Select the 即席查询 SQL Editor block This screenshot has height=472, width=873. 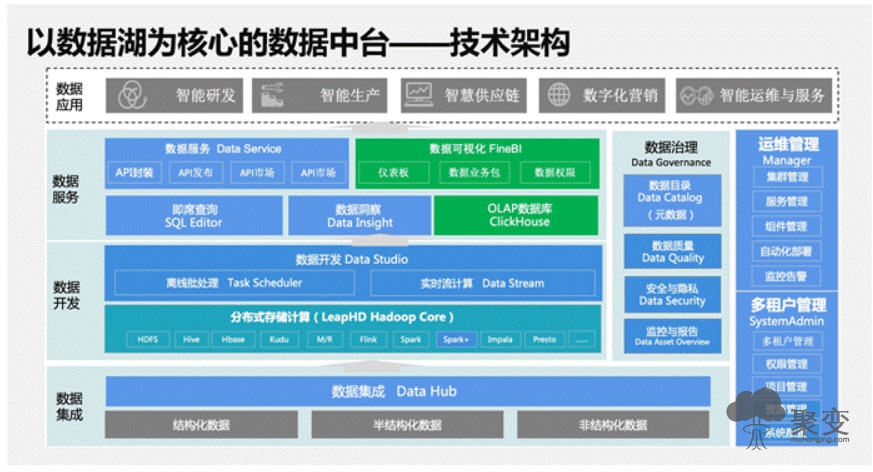[194, 215]
